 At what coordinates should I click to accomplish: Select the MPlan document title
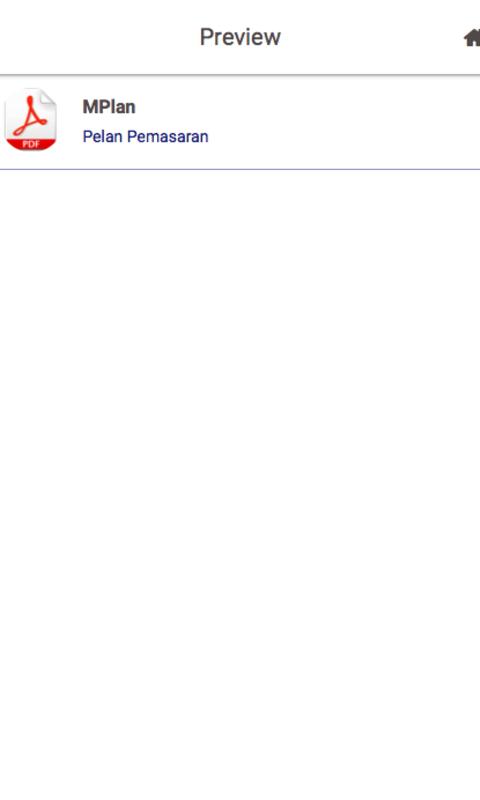pyautogui.click(x=109, y=107)
